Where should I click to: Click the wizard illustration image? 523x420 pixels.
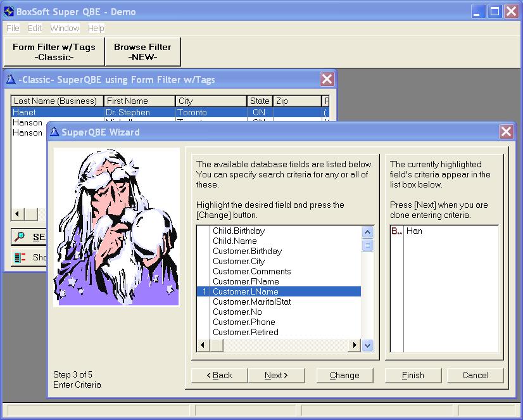click(x=117, y=227)
